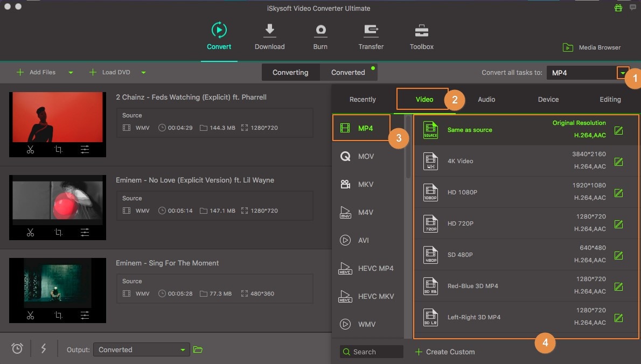
Task: Open the Recently format tab
Action: point(363,99)
